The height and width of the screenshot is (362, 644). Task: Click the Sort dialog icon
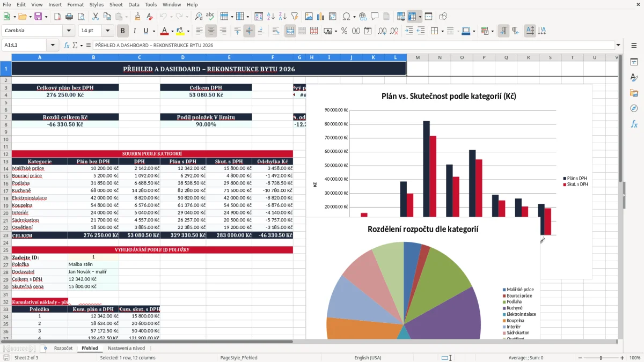tap(259, 17)
